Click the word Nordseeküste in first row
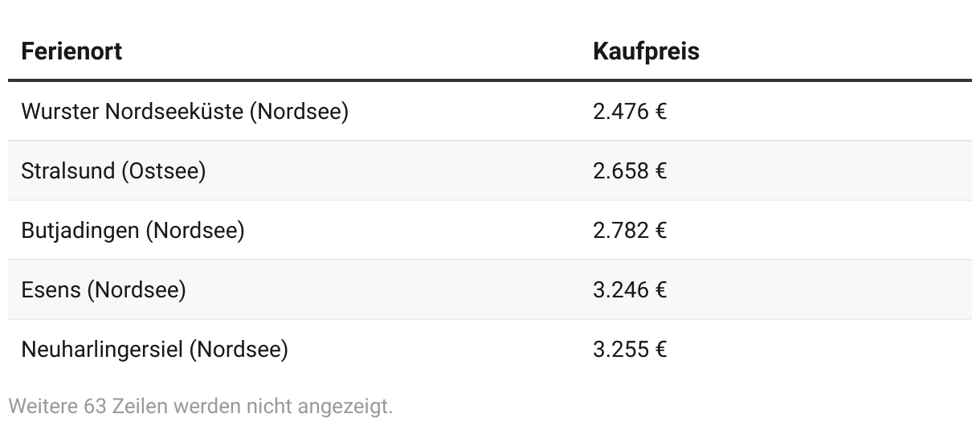 pos(174,112)
